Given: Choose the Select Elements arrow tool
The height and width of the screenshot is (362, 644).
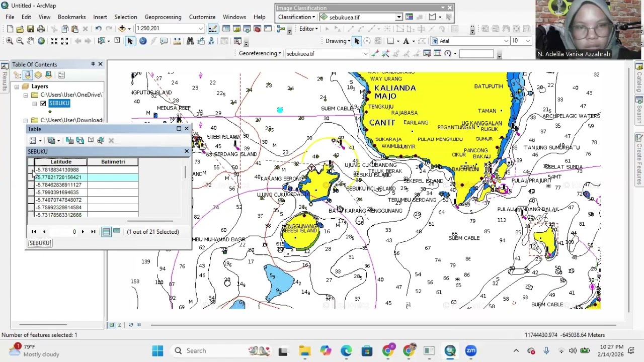Looking at the screenshot, I should [130, 41].
